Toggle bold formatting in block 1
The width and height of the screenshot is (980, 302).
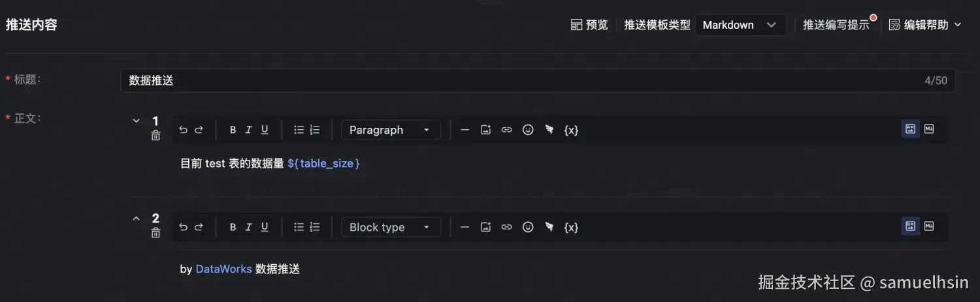tap(233, 130)
